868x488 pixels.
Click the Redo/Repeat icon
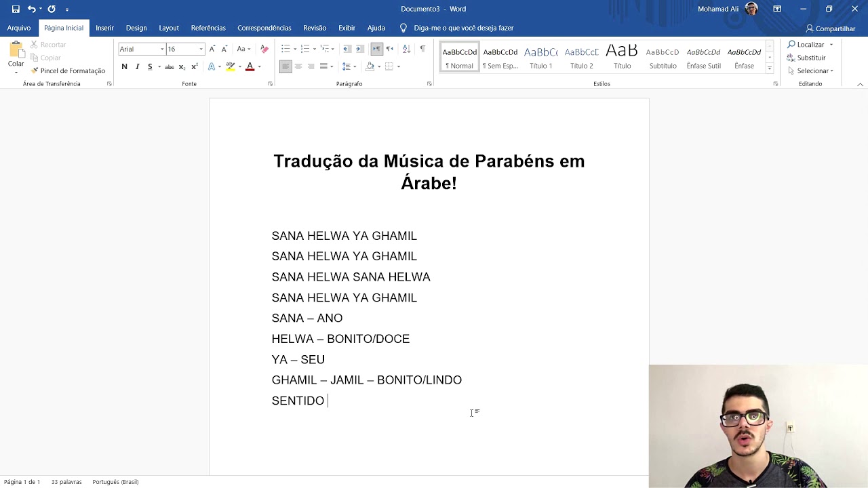coord(52,9)
